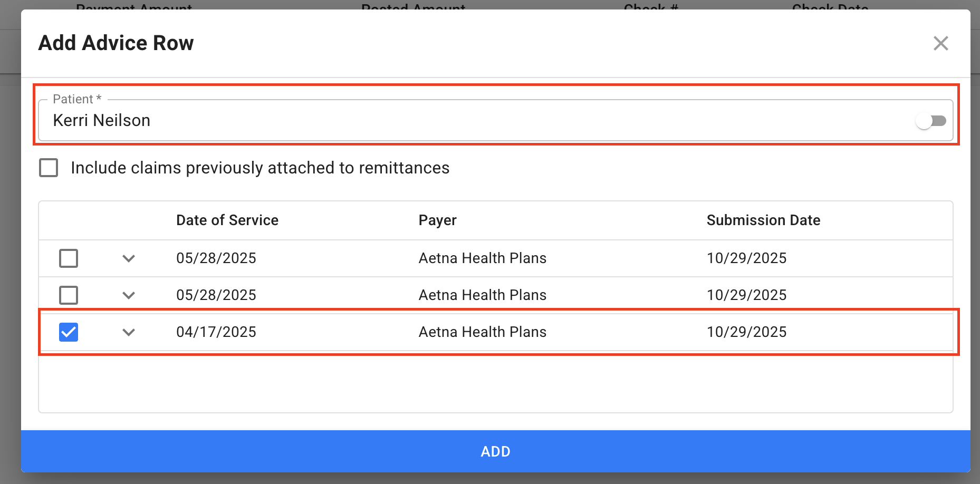
Task: Click the Payer column header
Action: coord(437,220)
